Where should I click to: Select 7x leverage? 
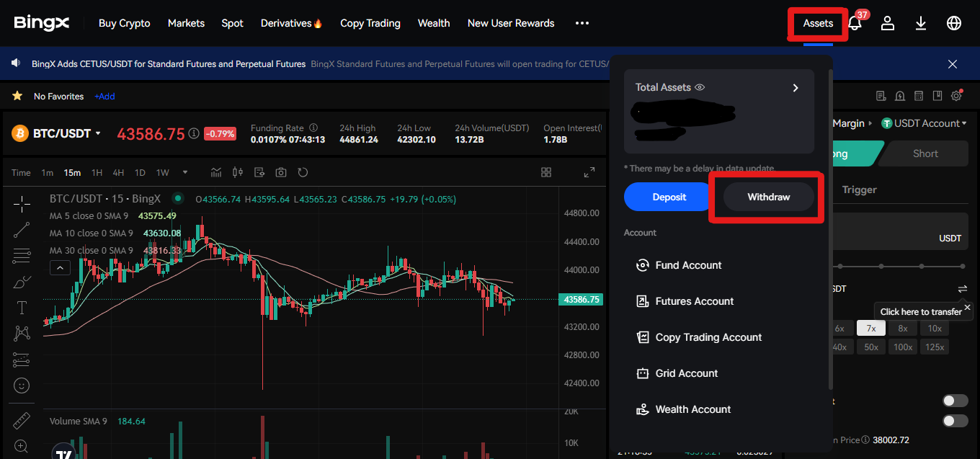click(871, 328)
